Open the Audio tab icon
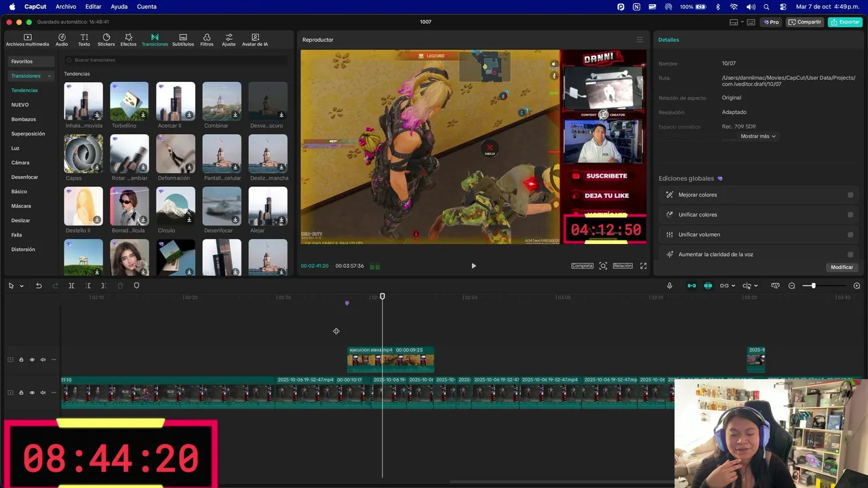 [x=62, y=37]
